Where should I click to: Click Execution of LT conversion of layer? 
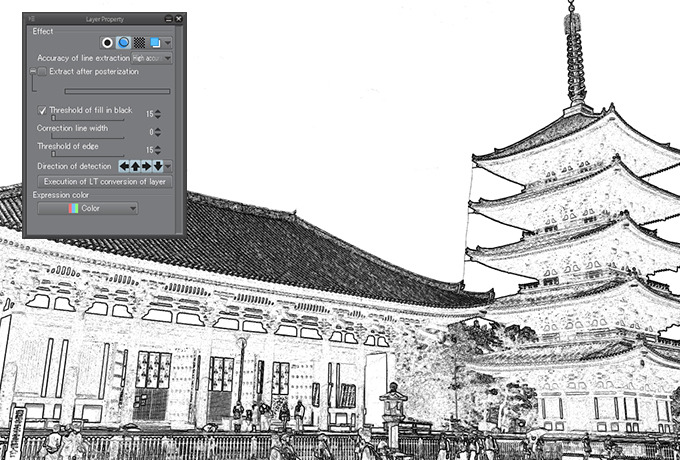[105, 182]
